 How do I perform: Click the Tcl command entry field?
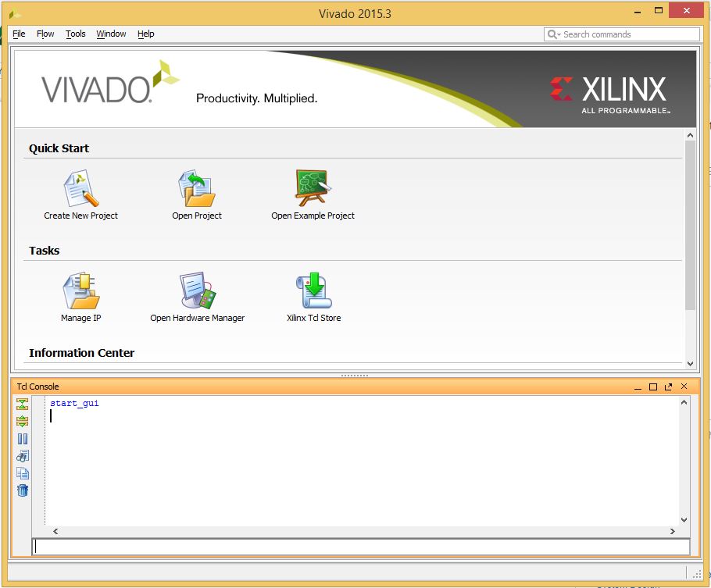[x=362, y=547]
